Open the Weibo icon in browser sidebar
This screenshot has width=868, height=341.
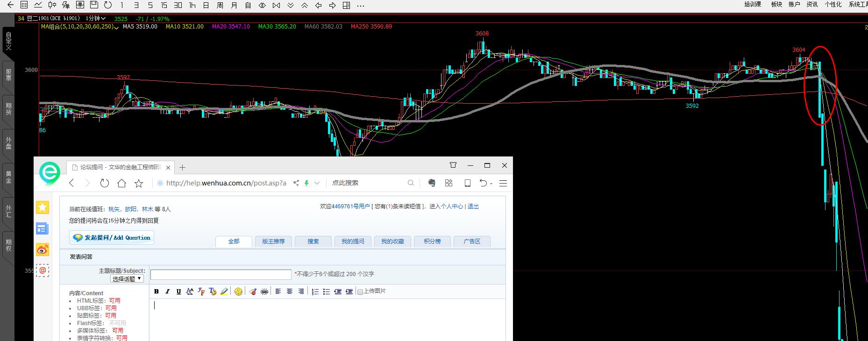[43, 250]
